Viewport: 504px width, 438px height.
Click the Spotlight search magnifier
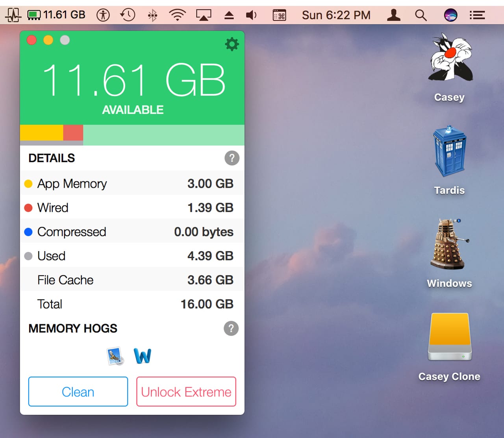421,15
